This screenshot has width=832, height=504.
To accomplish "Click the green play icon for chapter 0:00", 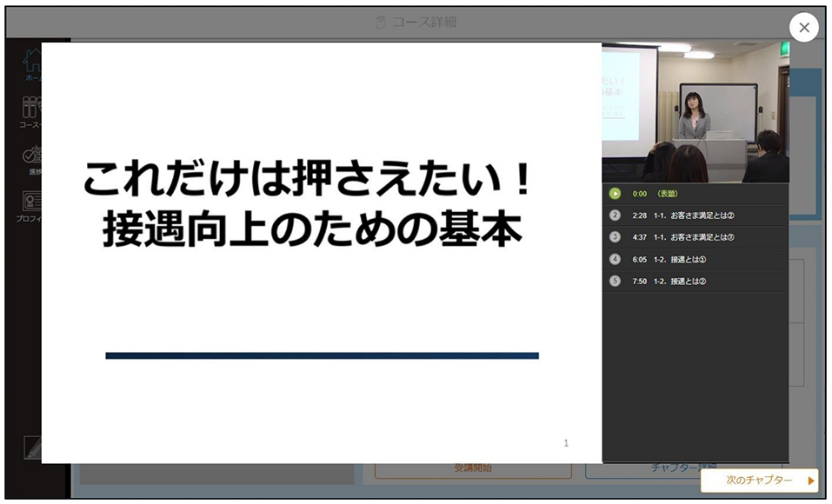I will [615, 194].
